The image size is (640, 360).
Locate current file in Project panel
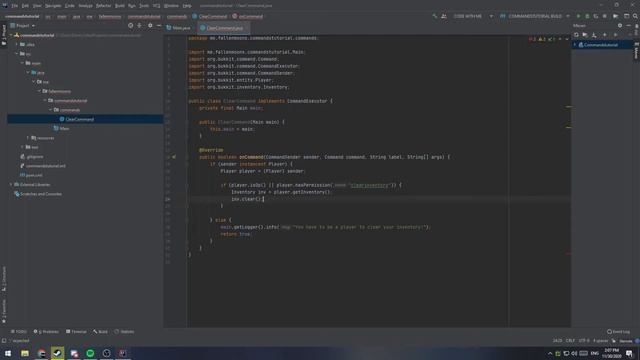(x=131, y=25)
